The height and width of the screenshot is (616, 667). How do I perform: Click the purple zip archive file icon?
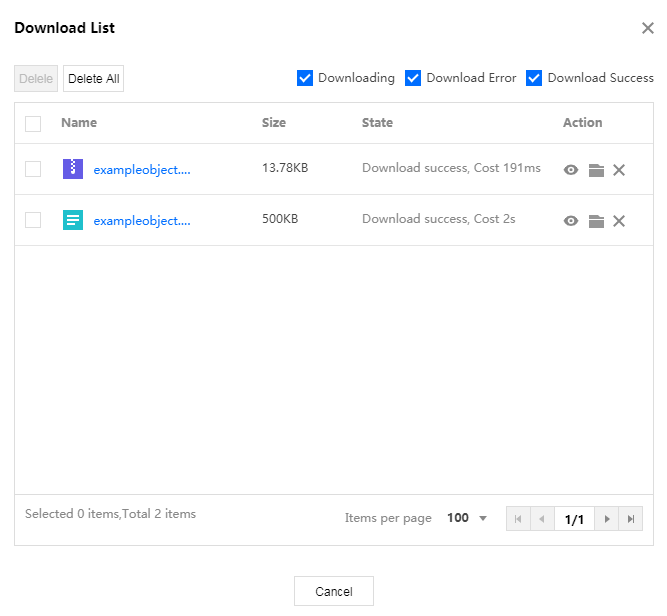(73, 169)
